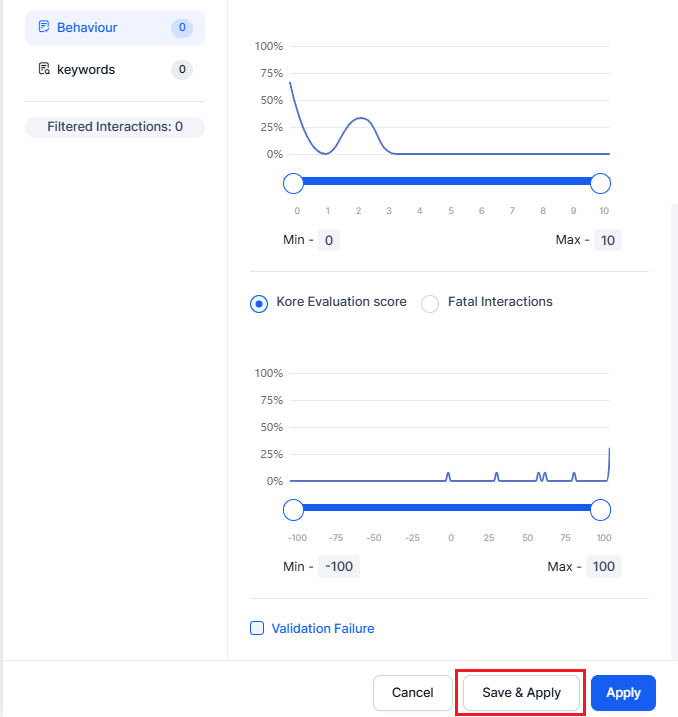
Task: Click the Filtered Interactions: 0 pill
Action: (115, 127)
